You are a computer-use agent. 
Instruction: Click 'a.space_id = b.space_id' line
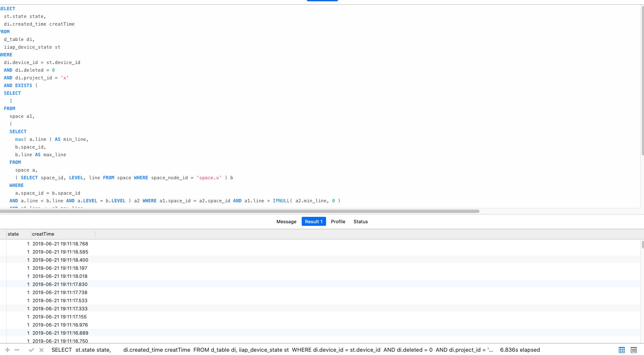coord(47,193)
